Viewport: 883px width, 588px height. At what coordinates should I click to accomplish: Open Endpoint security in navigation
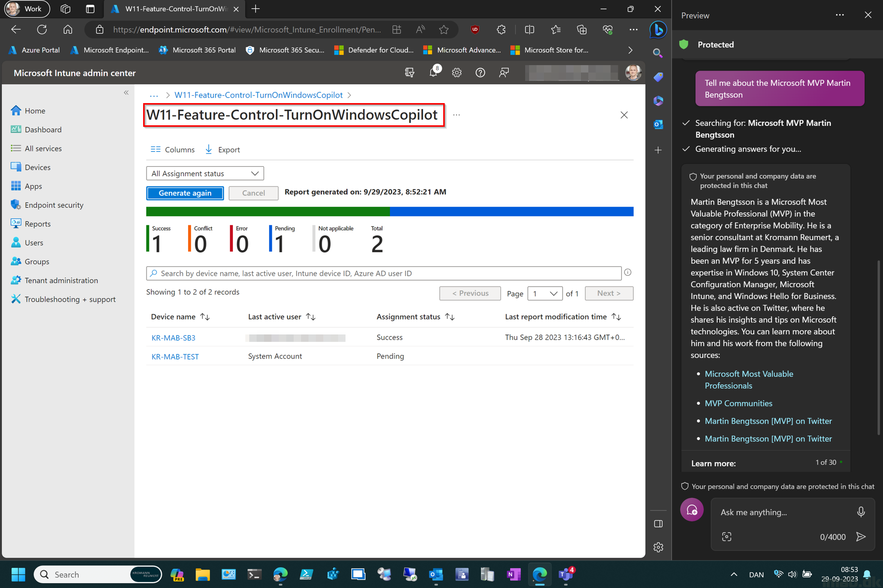click(x=54, y=205)
